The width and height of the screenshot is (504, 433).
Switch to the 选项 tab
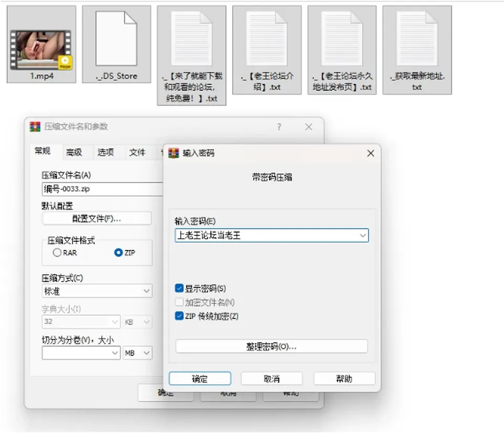pyautogui.click(x=106, y=152)
